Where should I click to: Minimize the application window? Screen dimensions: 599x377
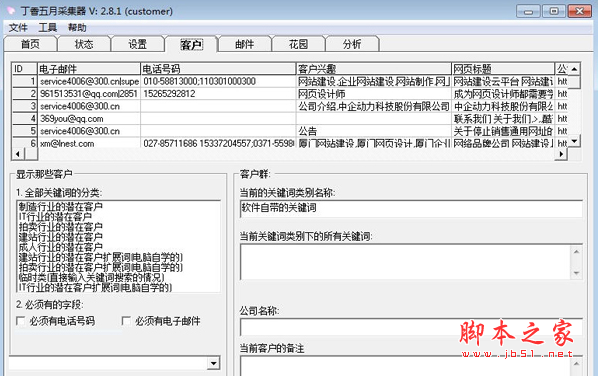point(528,11)
